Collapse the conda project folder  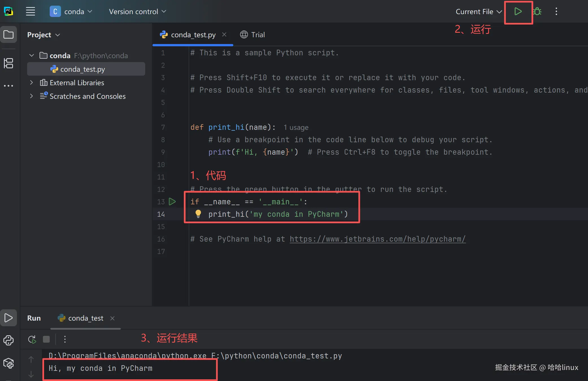point(32,56)
